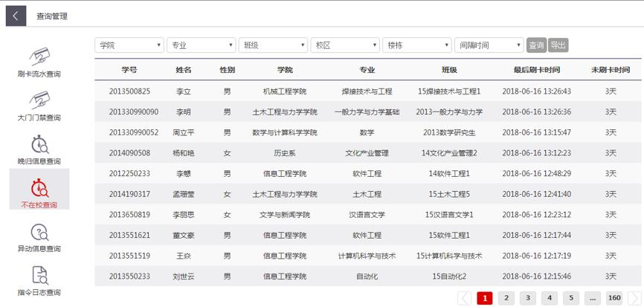Open the 班级 dropdown filter
The image size is (644, 307).
pos(273,45)
